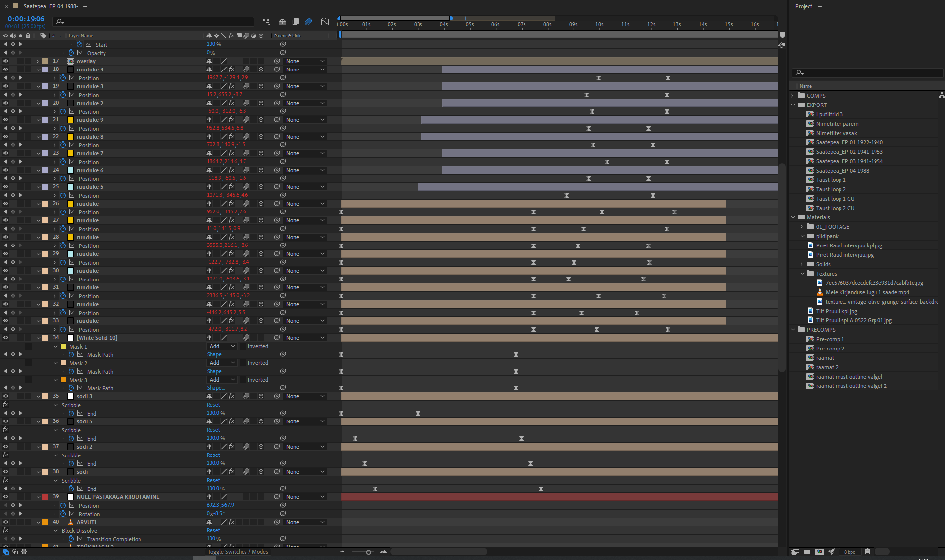Click the delete trash icon in Project panel
This screenshot has width=945, height=560.
coord(867,552)
